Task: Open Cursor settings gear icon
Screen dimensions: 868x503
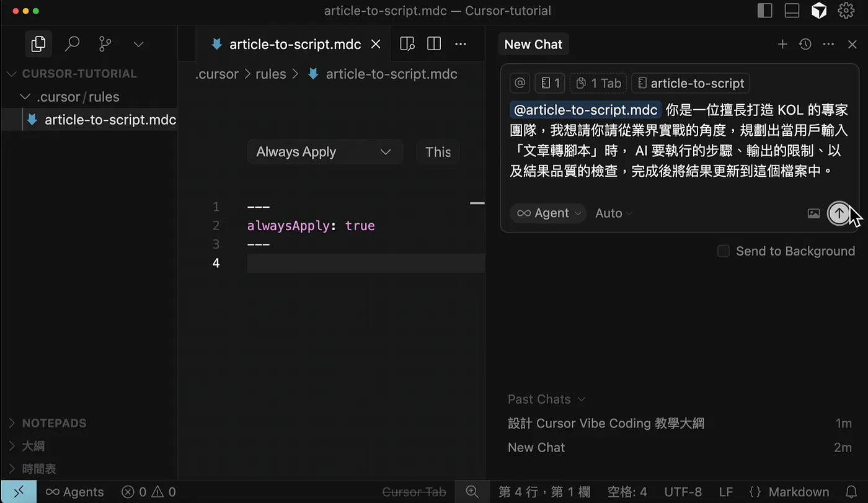Action: point(846,11)
